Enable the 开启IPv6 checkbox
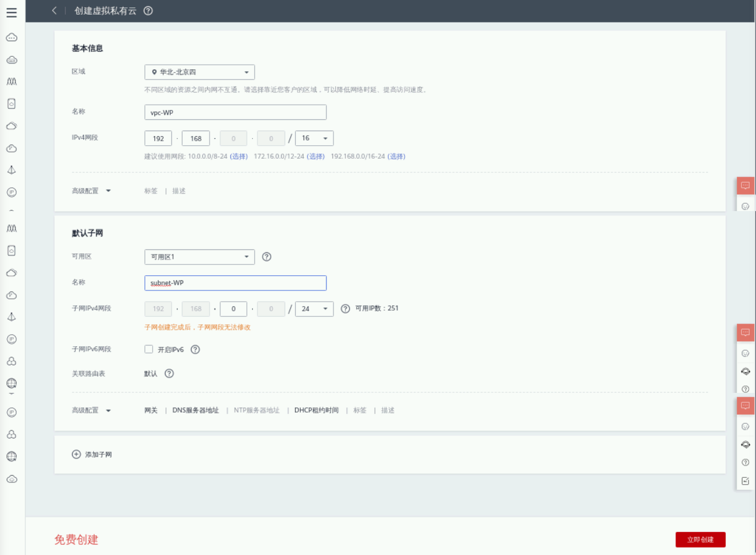 coord(149,349)
